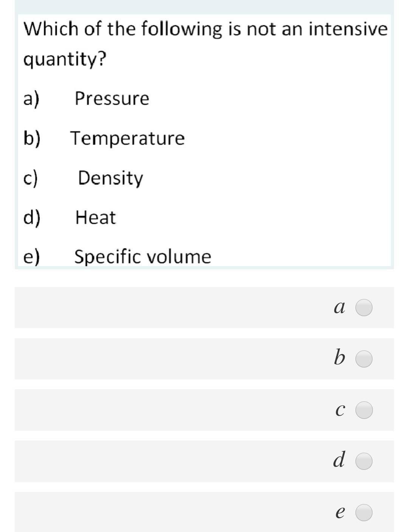This screenshot has width=408, height=532.
Task: Click the question text about intensive quantity
Action: (x=204, y=43)
